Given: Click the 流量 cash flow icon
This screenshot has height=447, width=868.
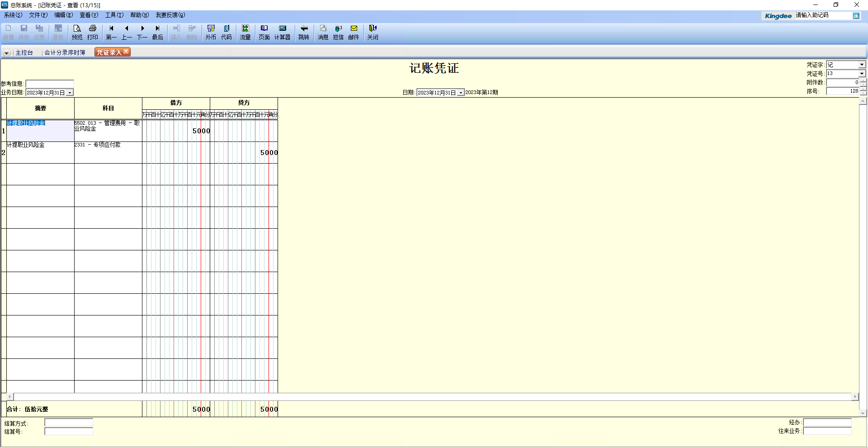Looking at the screenshot, I should click(245, 32).
